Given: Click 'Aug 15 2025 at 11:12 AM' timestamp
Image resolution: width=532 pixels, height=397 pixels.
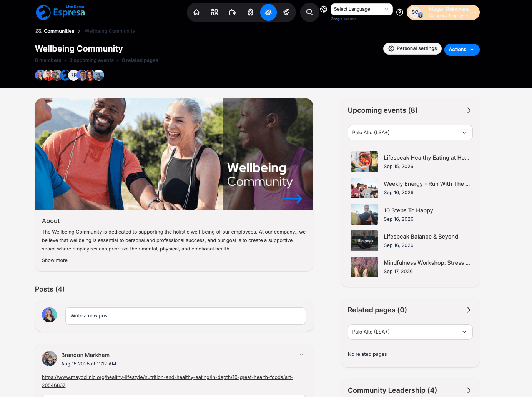Looking at the screenshot, I should pyautogui.click(x=88, y=364).
